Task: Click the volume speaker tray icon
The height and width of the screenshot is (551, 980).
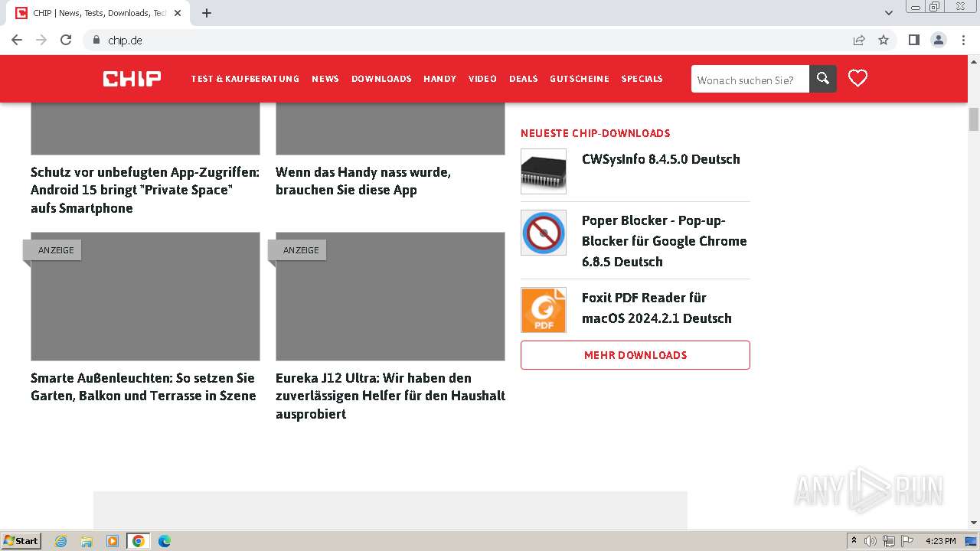Action: coord(871,541)
